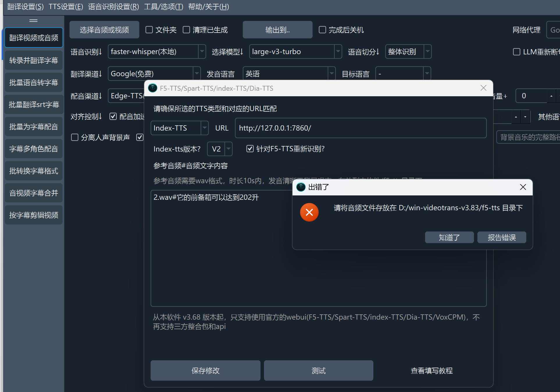
Task: Click the increment arrow of the 量+ spinner
Action: [552, 93]
